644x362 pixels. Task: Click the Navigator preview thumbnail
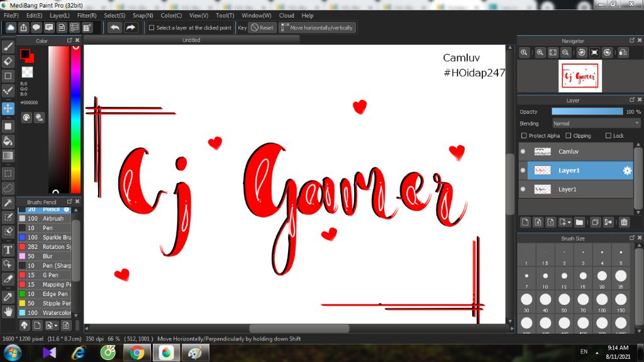(x=580, y=76)
